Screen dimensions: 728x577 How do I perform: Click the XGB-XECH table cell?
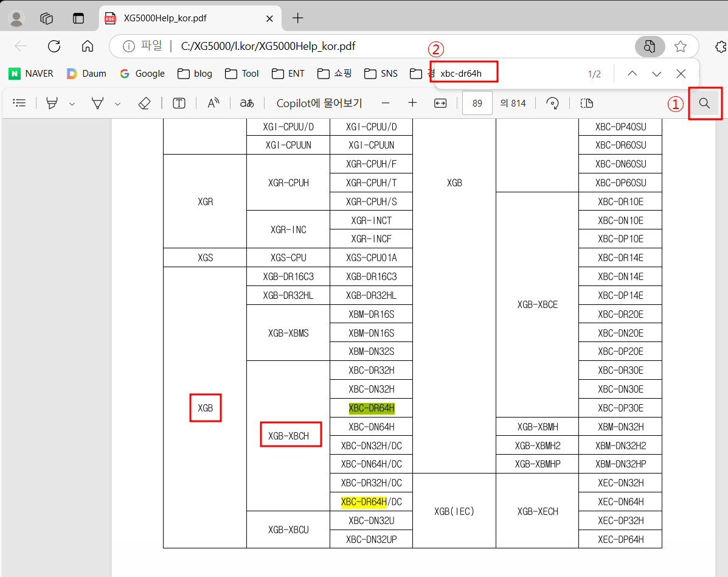point(537,511)
